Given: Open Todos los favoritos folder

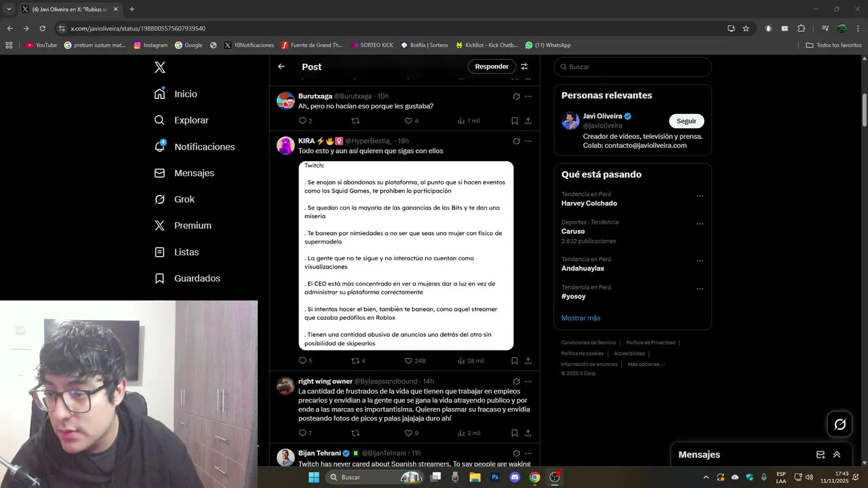Looking at the screenshot, I should (833, 45).
